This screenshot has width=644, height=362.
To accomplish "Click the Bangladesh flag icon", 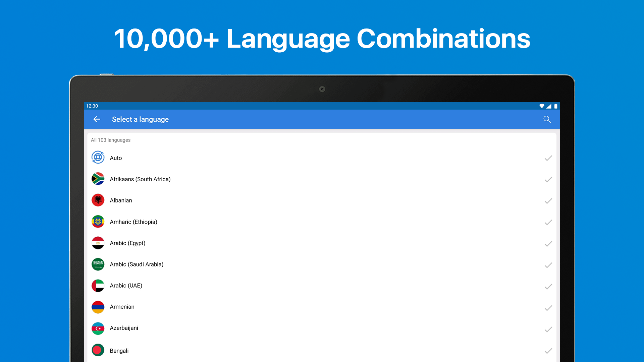I will pos(98,350).
